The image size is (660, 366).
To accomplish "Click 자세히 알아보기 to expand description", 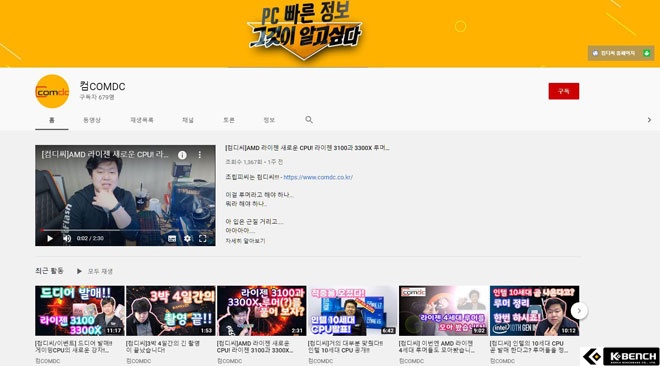I will (245, 241).
